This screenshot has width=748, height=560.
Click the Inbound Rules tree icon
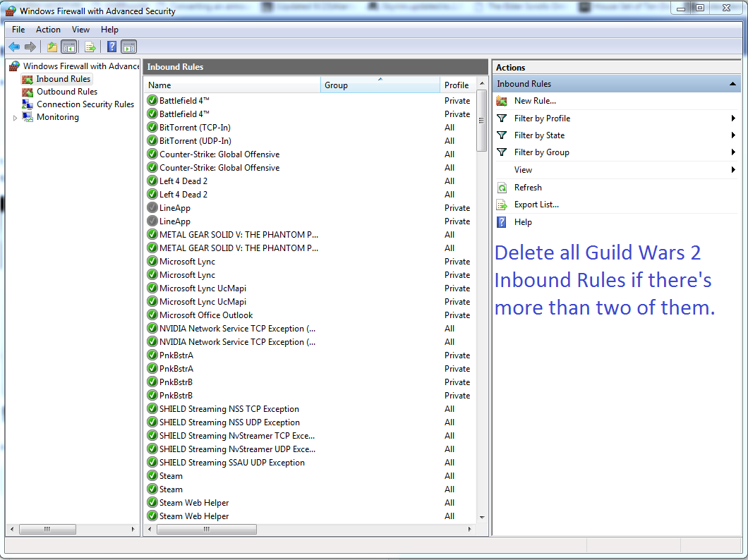coord(28,79)
